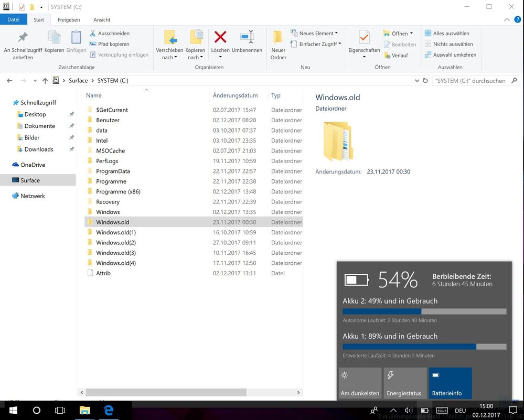Screen dimensions: 524x420
Task: Click the Einfügen paste icon
Action: click(x=76, y=37)
